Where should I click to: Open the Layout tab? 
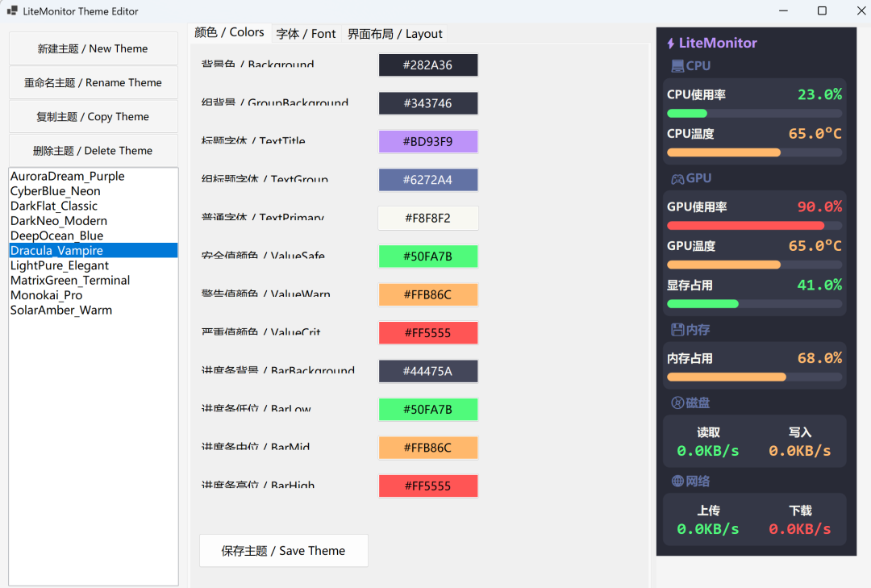coord(394,34)
